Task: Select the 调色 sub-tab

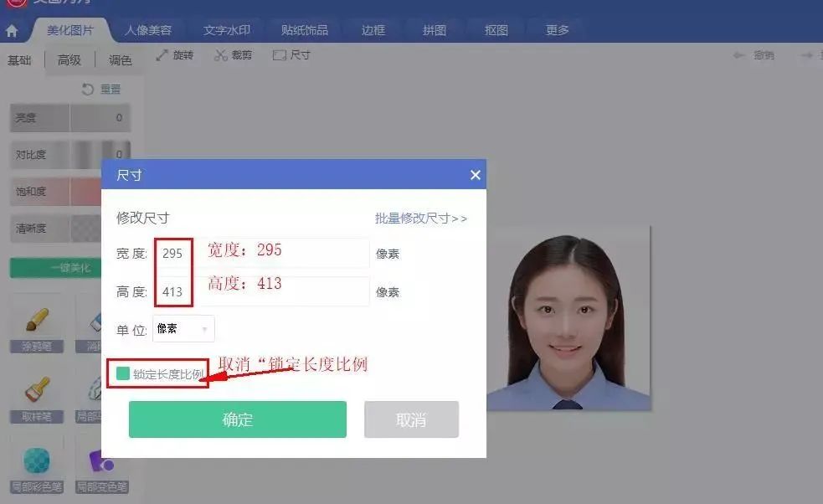Action: point(121,60)
